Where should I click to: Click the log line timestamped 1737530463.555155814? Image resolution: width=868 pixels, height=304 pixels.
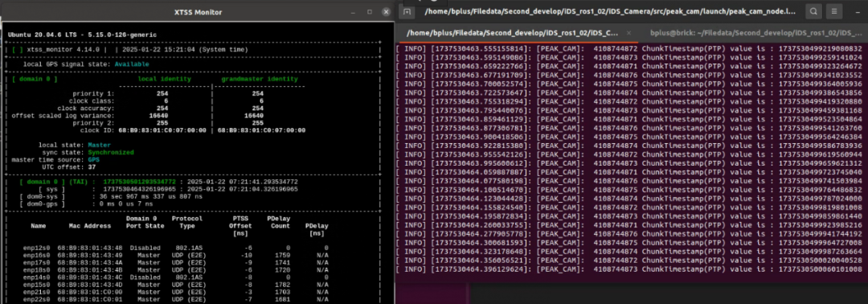(628, 49)
